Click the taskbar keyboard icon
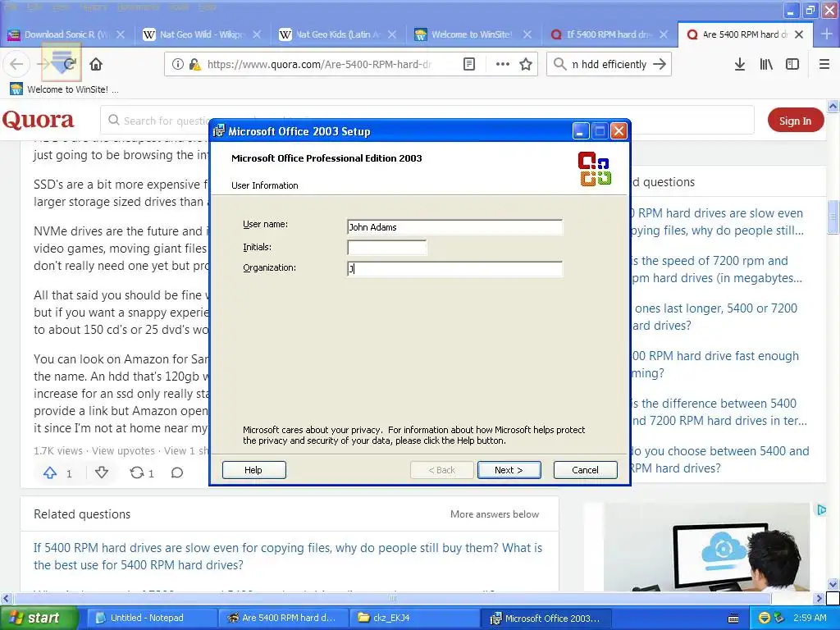 (733, 619)
